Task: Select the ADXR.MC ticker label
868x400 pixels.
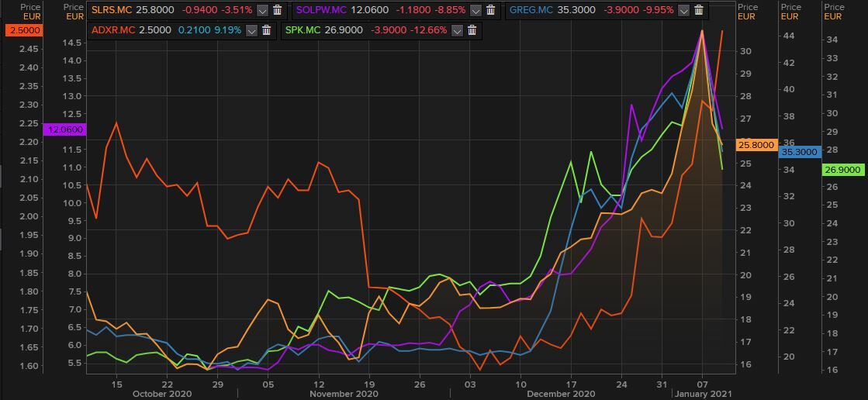Action: point(112,30)
